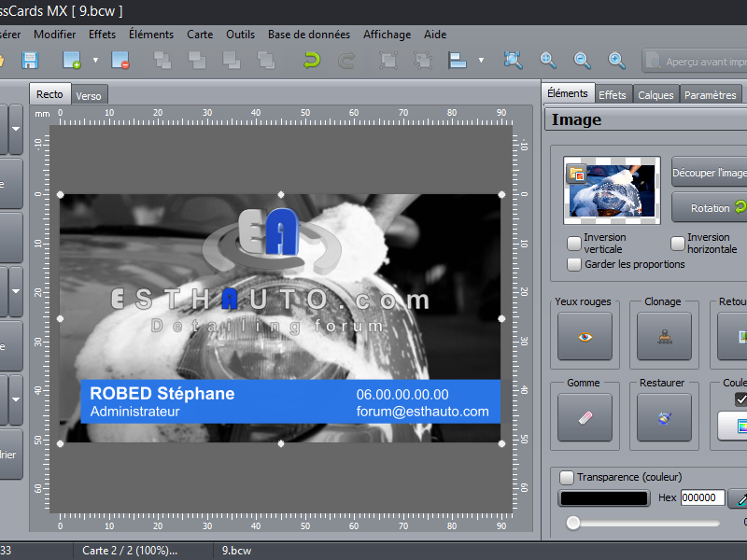The width and height of the screenshot is (747, 560).
Task: Click the transparency tolerance slider handle
Action: tap(573, 523)
